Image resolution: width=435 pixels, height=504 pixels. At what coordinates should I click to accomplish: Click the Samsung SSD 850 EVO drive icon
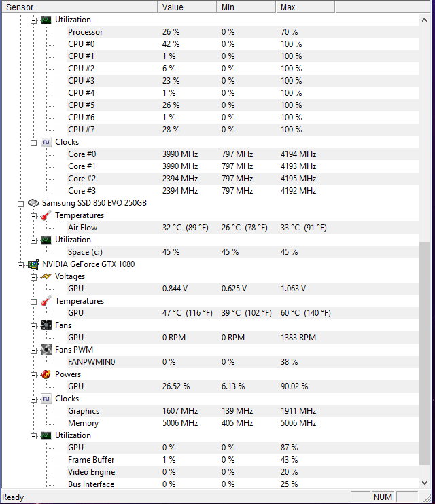(33, 203)
